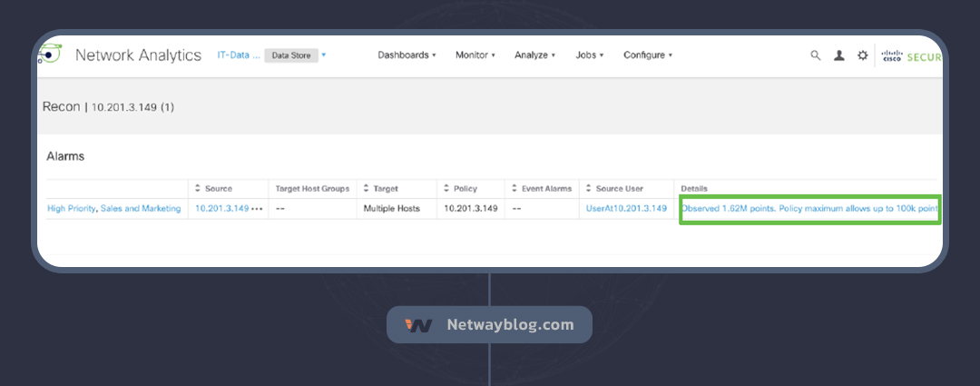Open the Analyze menu
This screenshot has height=386, width=980.
tap(534, 55)
